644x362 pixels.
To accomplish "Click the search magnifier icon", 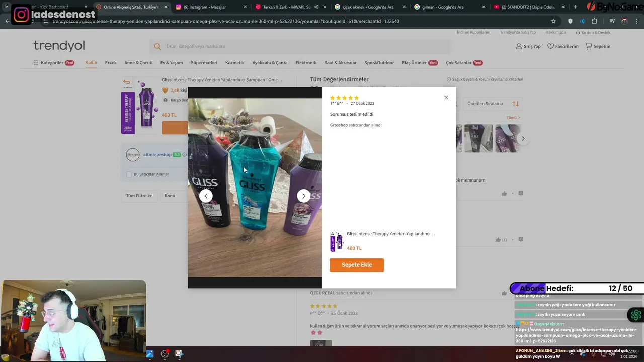I will point(157,46).
